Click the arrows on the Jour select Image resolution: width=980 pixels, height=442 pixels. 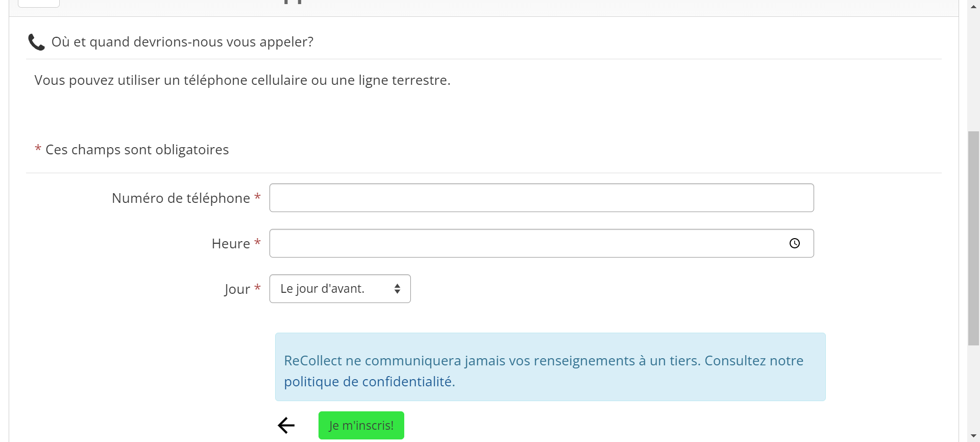click(397, 289)
